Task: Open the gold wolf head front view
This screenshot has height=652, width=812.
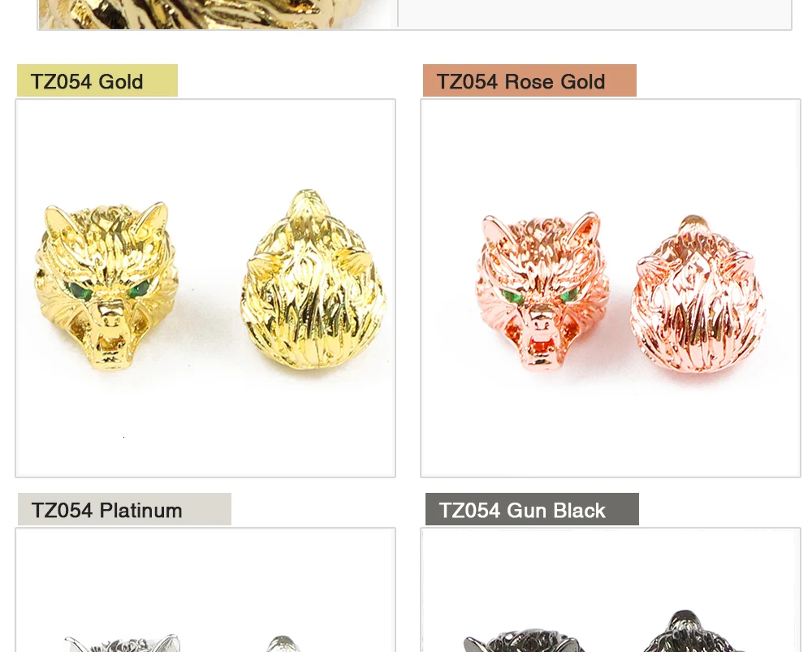Action: [106, 287]
